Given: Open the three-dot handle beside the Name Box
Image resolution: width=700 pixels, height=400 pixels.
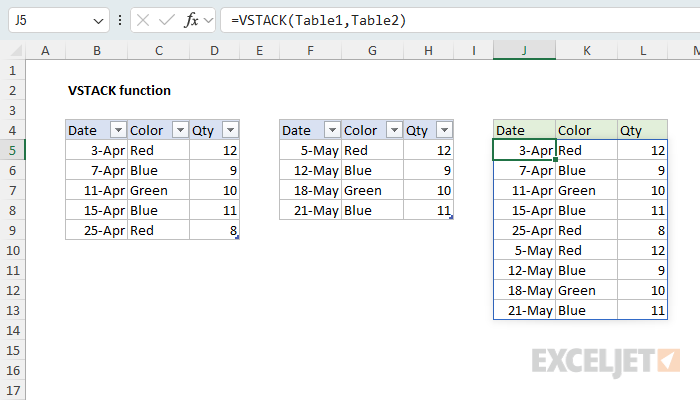Looking at the screenshot, I should pyautogui.click(x=120, y=20).
